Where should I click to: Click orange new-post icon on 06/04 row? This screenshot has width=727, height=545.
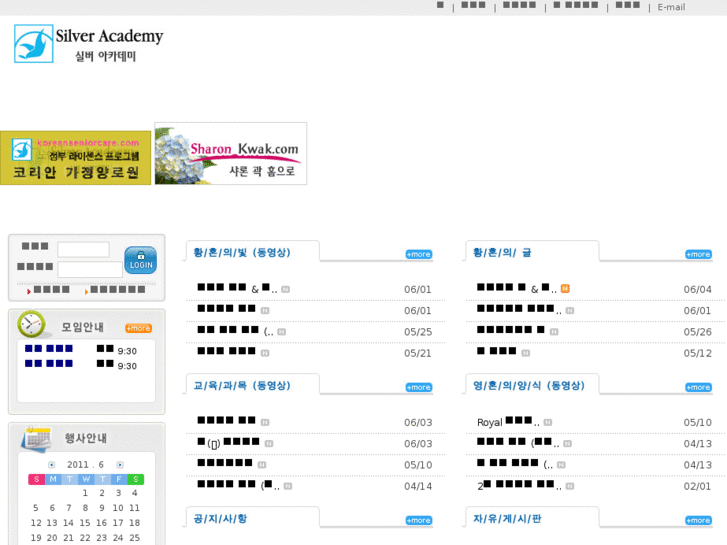click(565, 289)
